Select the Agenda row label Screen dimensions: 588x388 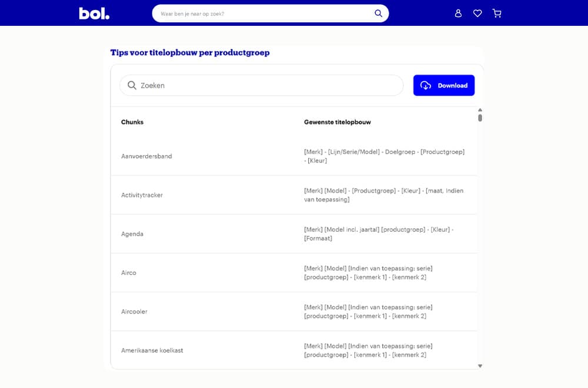click(x=132, y=234)
